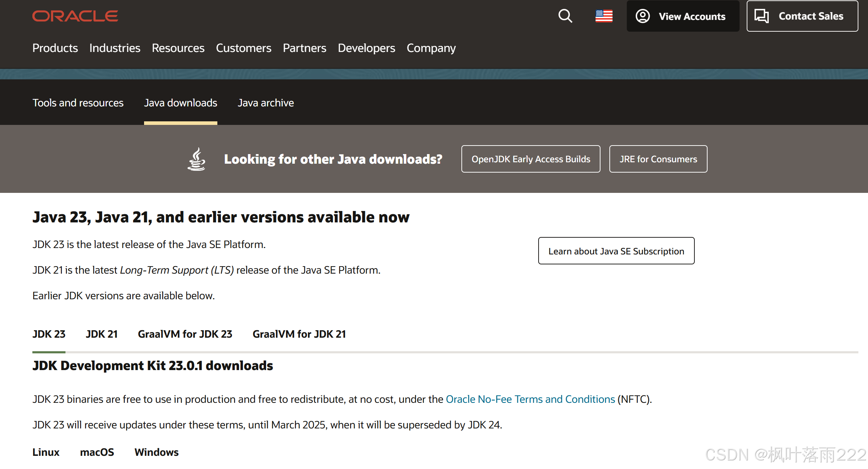
Task: Click 'Looking for other Java downloads?' text
Action: coord(333,159)
